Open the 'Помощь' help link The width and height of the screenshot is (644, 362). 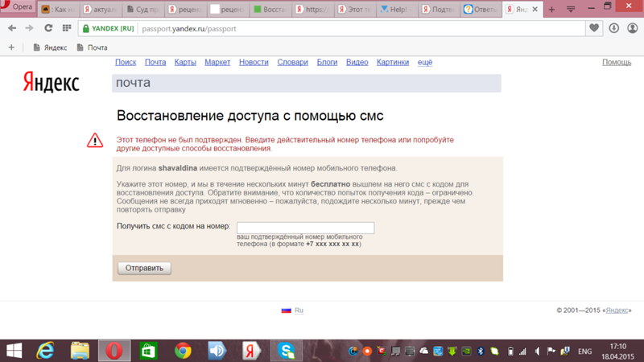pos(617,62)
